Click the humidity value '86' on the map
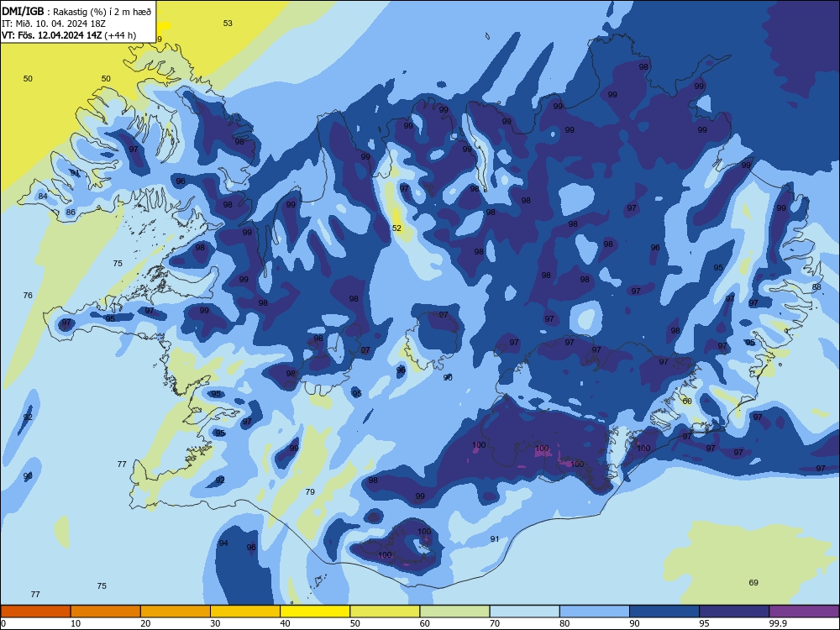 (x=71, y=213)
